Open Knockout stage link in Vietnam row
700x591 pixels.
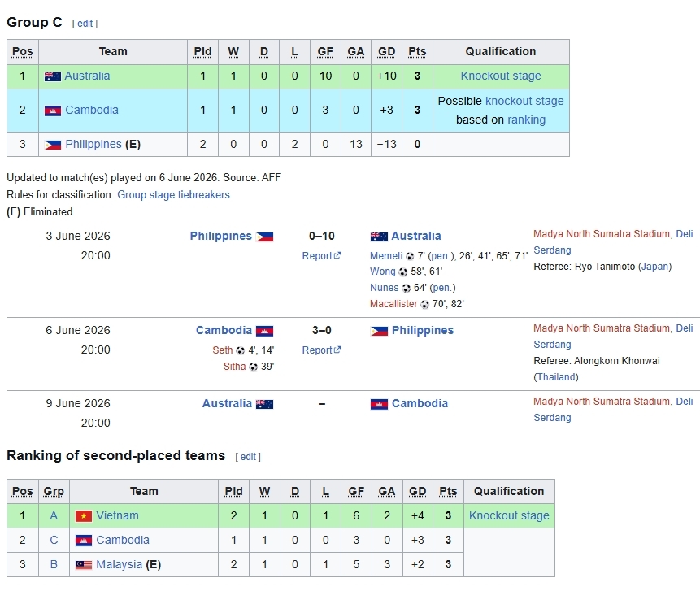point(509,515)
